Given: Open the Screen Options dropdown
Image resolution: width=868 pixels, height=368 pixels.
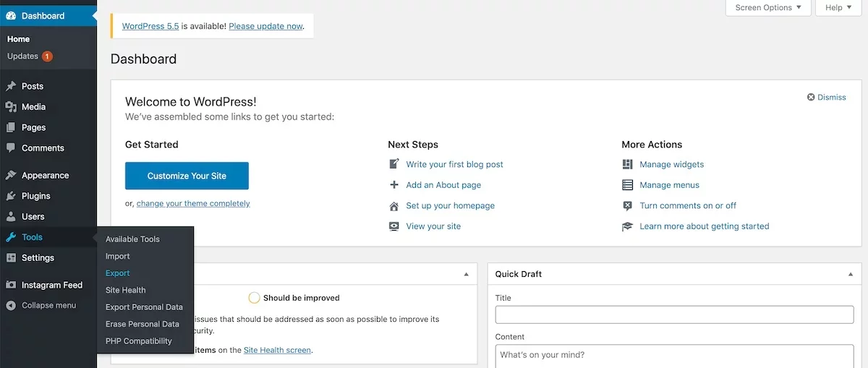Looking at the screenshot, I should (x=768, y=8).
